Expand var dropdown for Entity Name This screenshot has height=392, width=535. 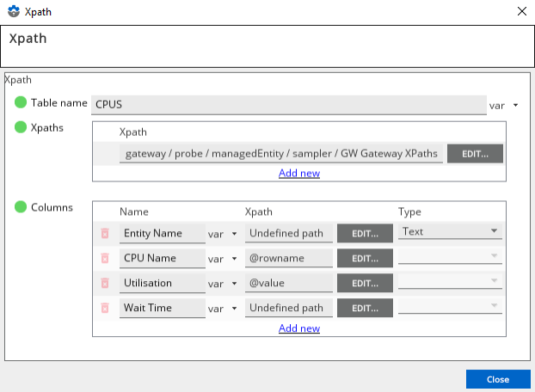click(x=222, y=234)
